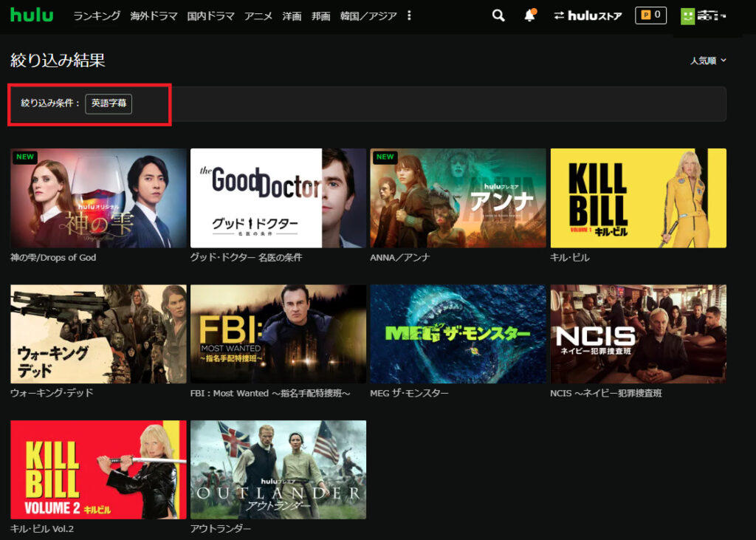
Task: Open the notifications bell icon
Action: pyautogui.click(x=530, y=16)
